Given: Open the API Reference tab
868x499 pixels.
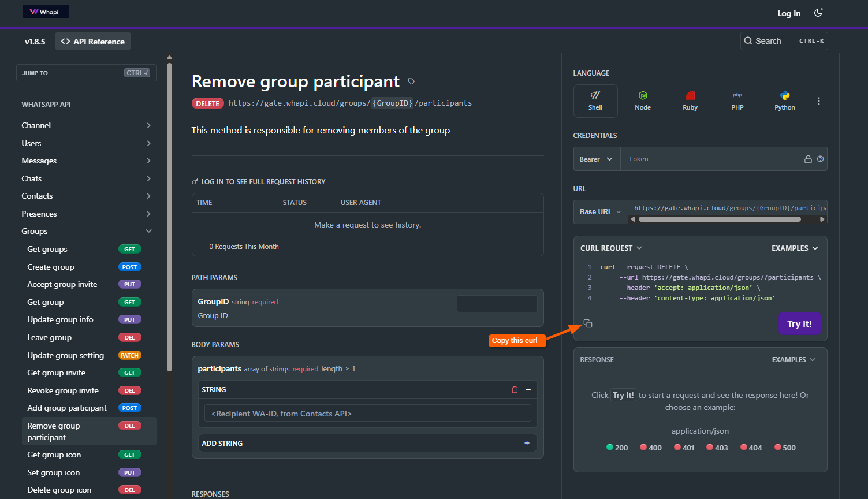Looking at the screenshot, I should (x=93, y=42).
